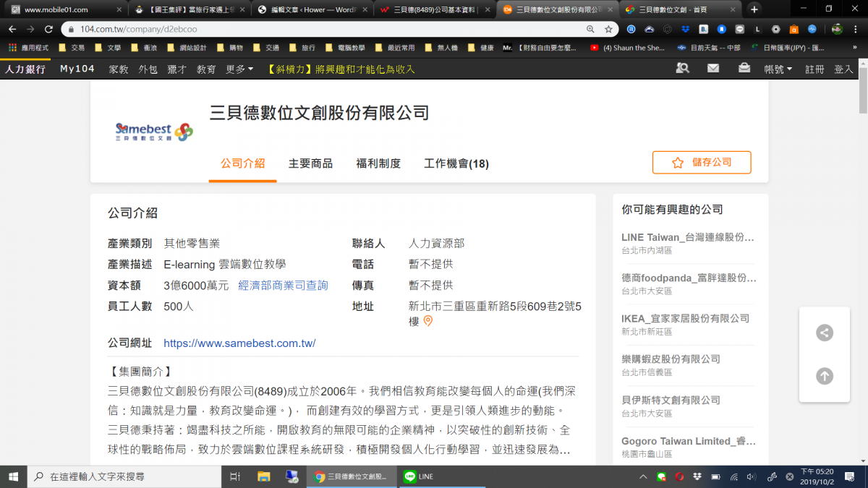Select the 福利制度 tab

coord(378,163)
